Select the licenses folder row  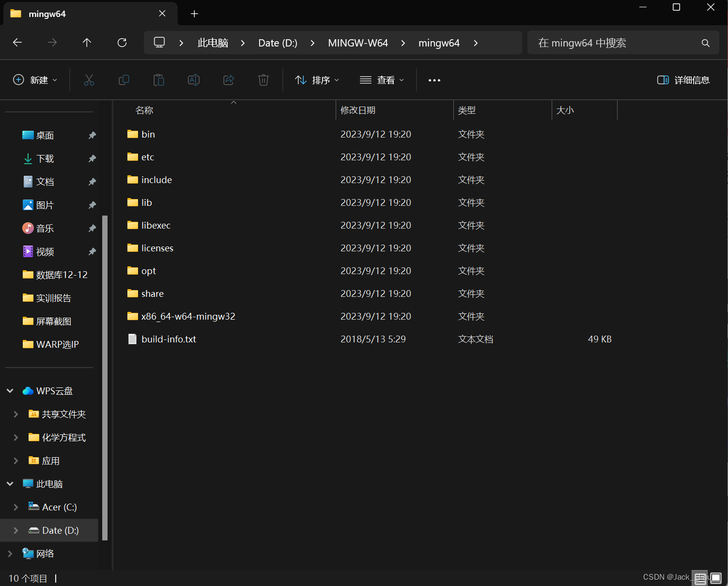click(x=372, y=248)
